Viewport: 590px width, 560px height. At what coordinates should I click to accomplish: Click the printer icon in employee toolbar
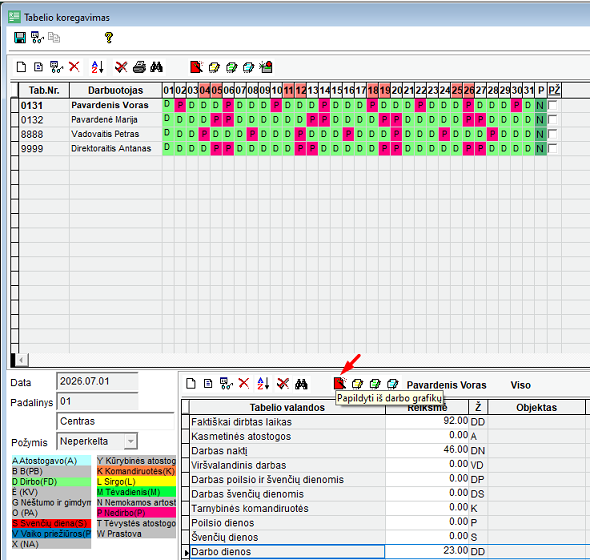[x=139, y=67]
